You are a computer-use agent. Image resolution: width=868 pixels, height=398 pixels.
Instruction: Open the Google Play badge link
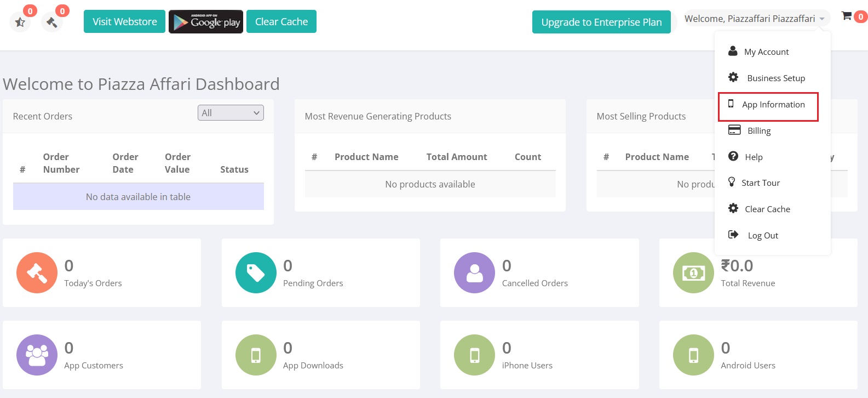tap(206, 22)
